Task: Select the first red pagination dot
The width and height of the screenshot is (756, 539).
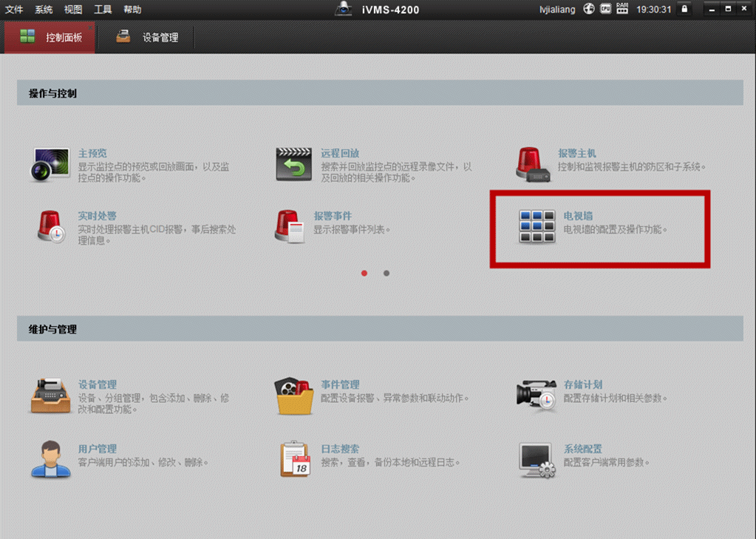Action: (364, 273)
